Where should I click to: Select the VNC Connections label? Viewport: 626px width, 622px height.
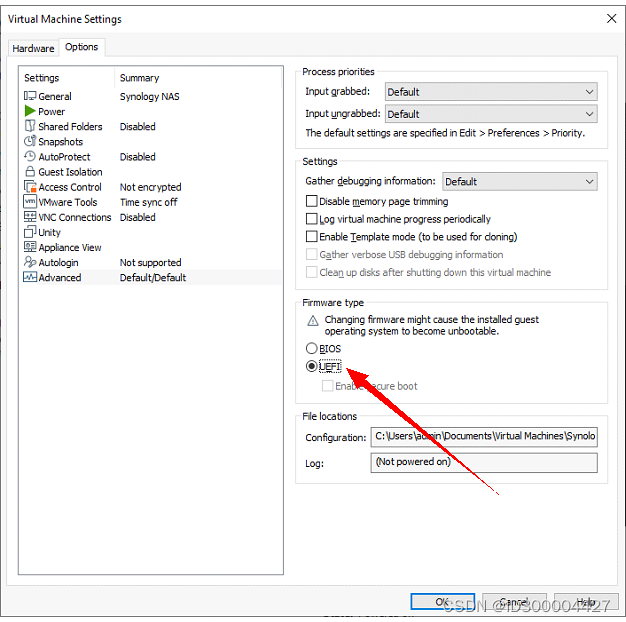click(75, 218)
